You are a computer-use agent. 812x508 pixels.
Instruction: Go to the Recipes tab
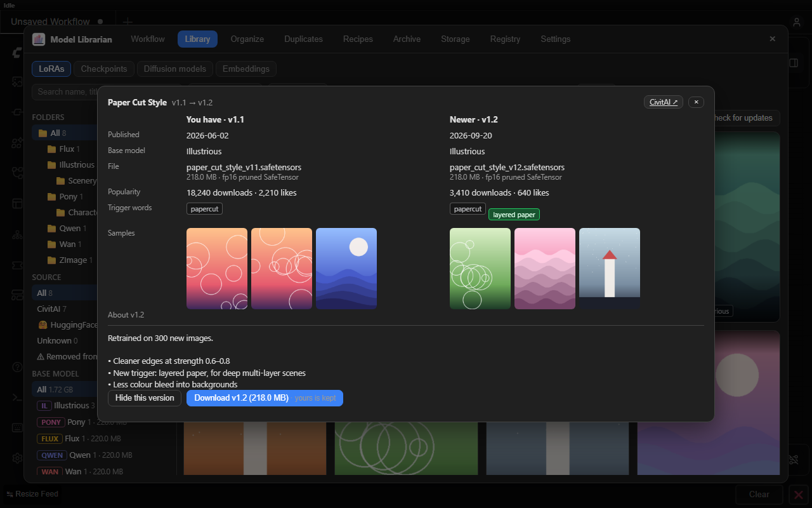pos(358,39)
